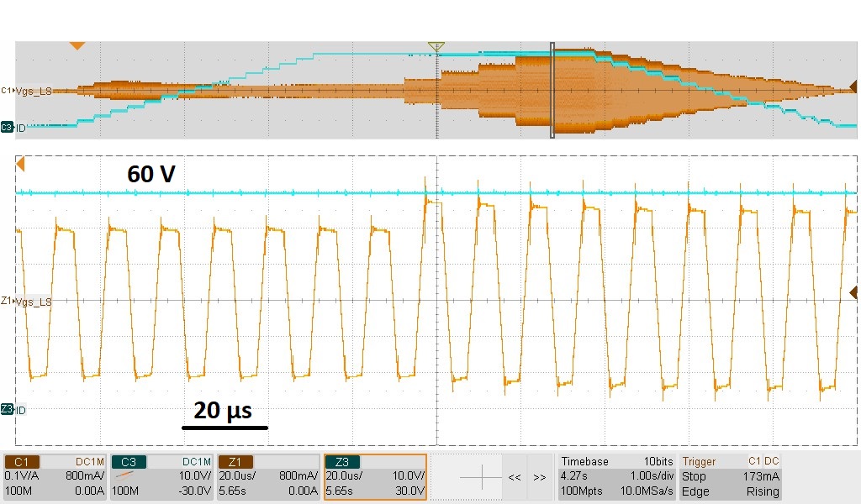Click the 800mA/ scale in C1 box
The height and width of the screenshot is (504, 861).
coord(85,475)
